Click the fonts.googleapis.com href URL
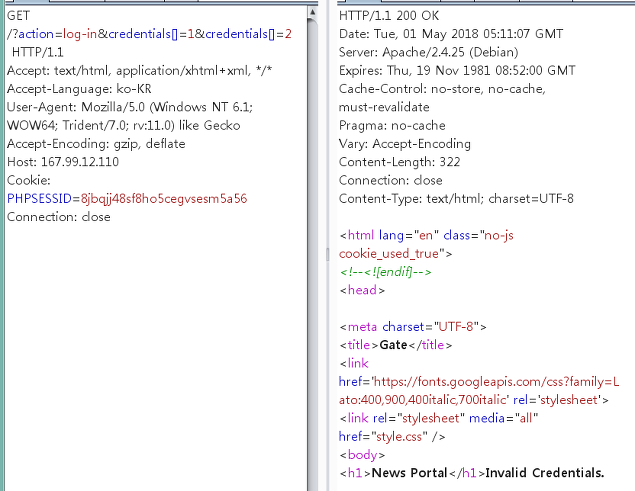635x491 pixels. pyautogui.click(x=479, y=391)
